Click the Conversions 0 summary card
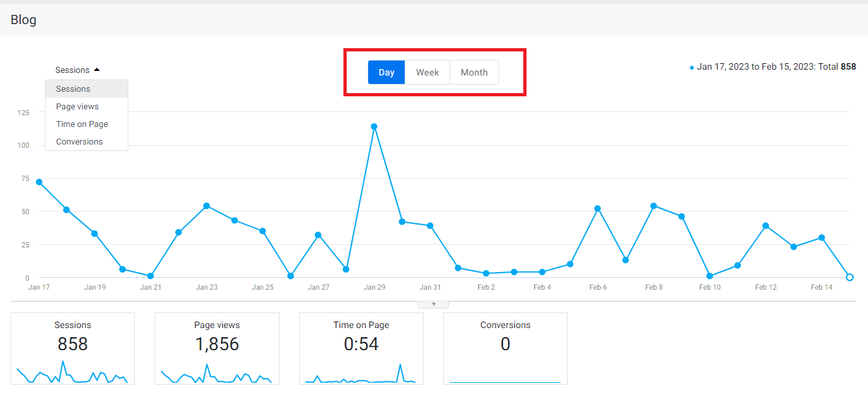This screenshot has width=868, height=399. pyautogui.click(x=505, y=348)
